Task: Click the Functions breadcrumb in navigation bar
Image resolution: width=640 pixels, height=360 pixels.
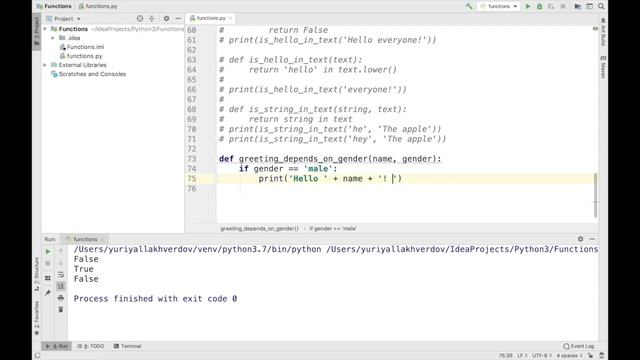Action: (54, 6)
